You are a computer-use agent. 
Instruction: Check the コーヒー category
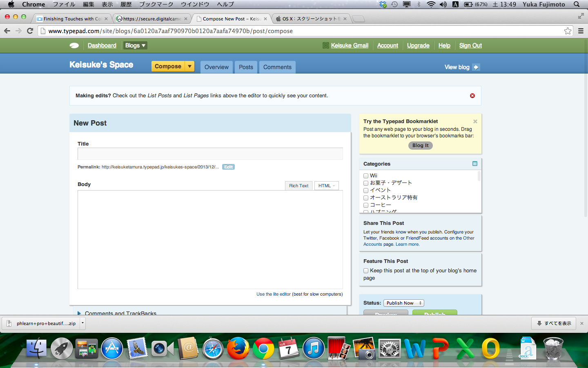pos(366,205)
